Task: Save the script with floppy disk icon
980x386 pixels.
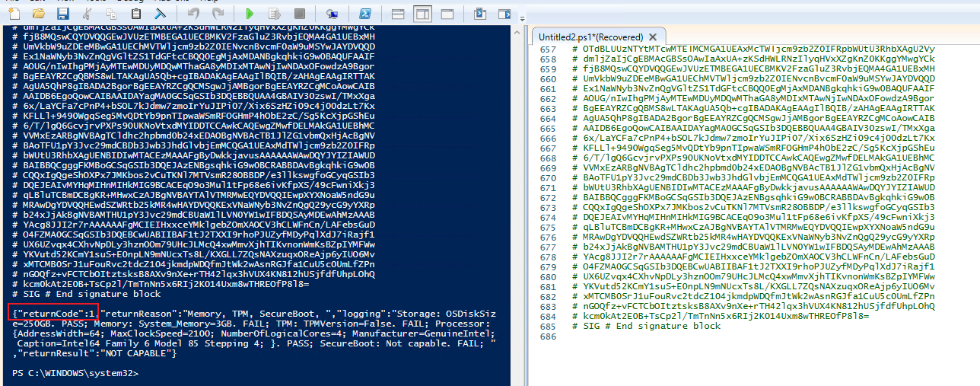Action: pyautogui.click(x=62, y=14)
